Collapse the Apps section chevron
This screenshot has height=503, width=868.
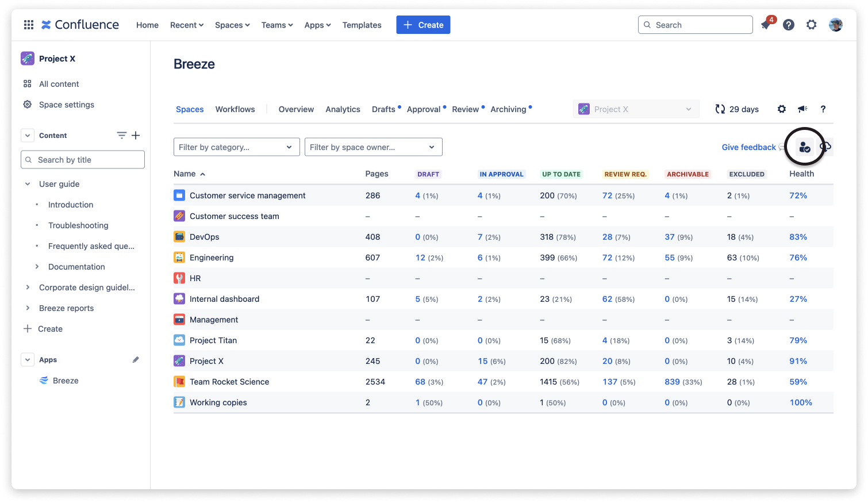[x=28, y=360]
